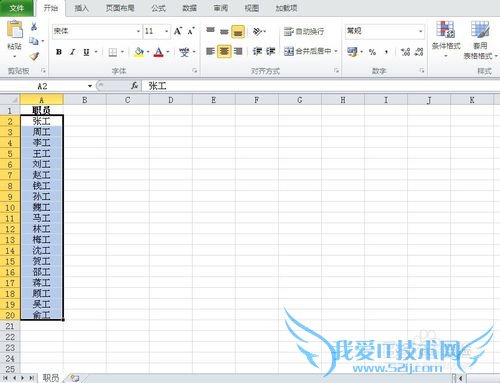Open text orientation options
The height and width of the screenshot is (383, 500).
pos(259,31)
